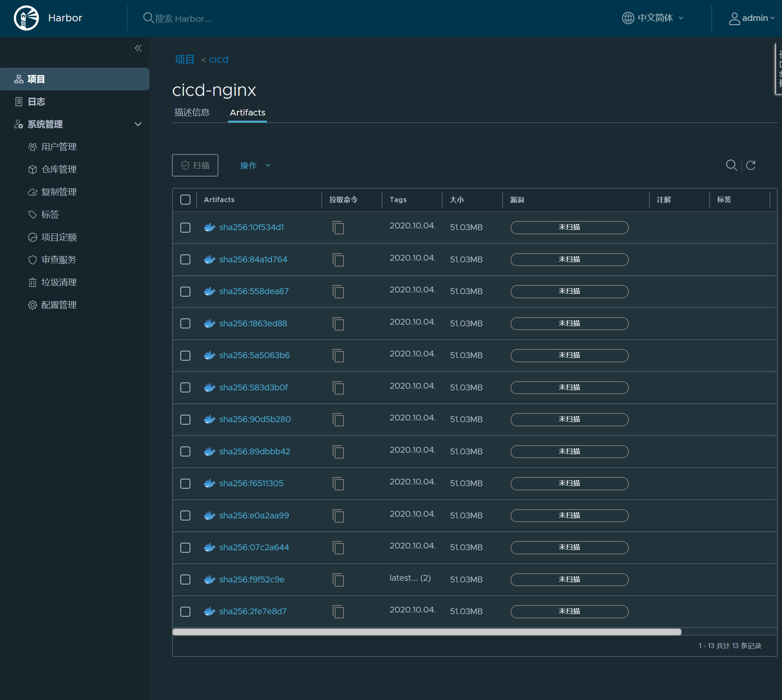This screenshot has width=782, height=700.
Task: Open artifact sha256:583d3b0f link
Action: [254, 387]
